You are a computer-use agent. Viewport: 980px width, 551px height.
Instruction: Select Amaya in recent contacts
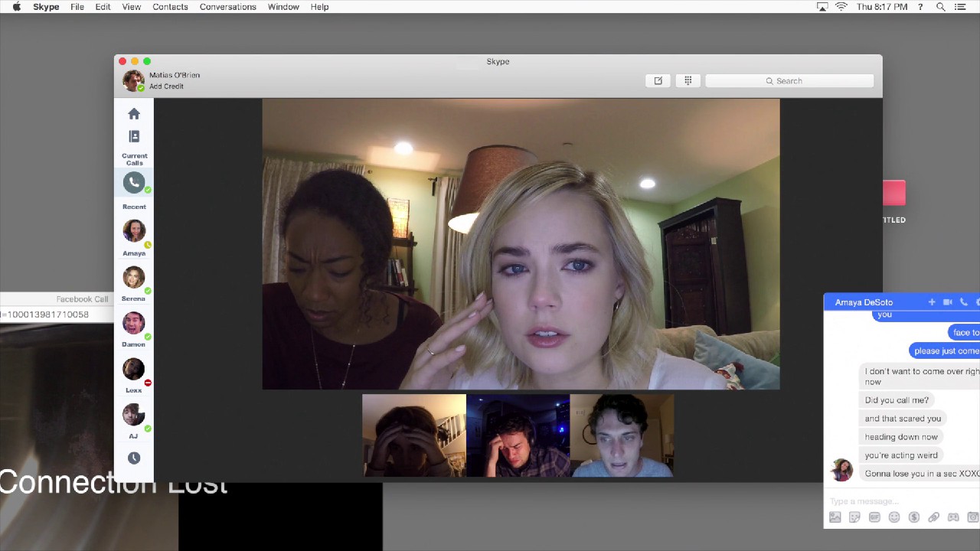coord(134,236)
